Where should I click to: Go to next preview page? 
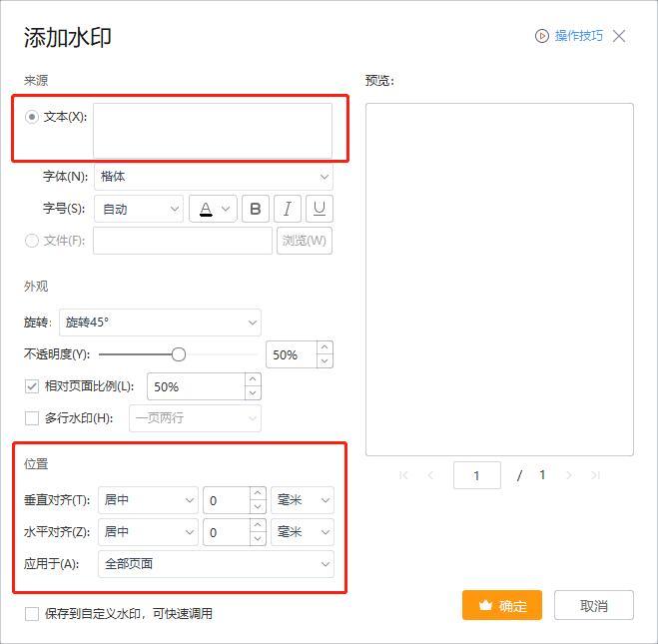pos(569,475)
